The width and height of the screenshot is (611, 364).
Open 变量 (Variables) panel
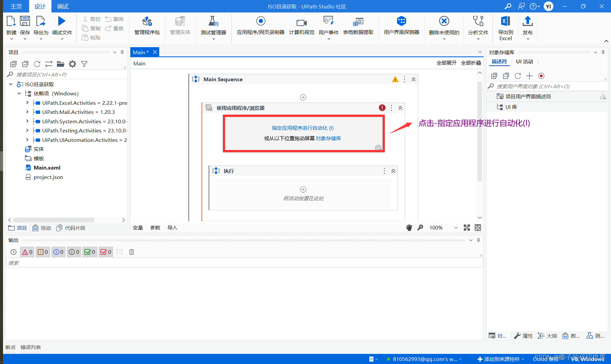pyautogui.click(x=138, y=228)
